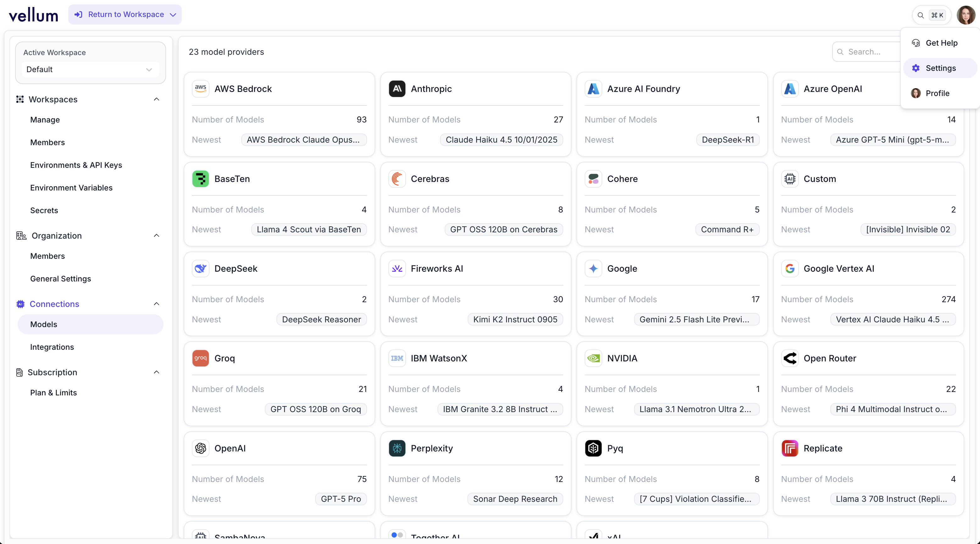
Task: Select the DeepSeek whale icon
Action: pyautogui.click(x=200, y=269)
